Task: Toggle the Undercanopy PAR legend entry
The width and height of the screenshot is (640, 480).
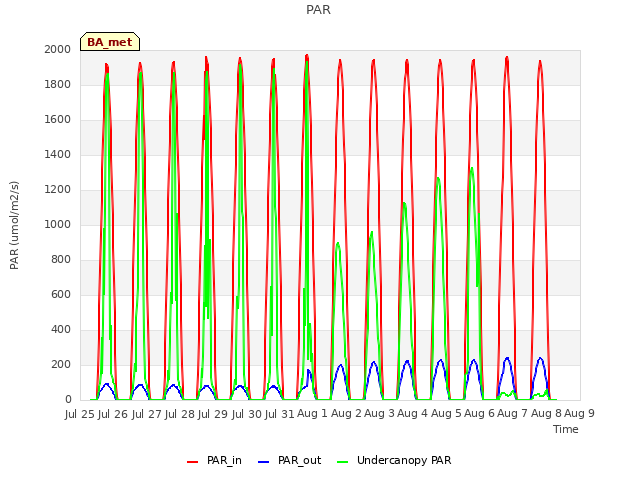Action: coord(394,460)
